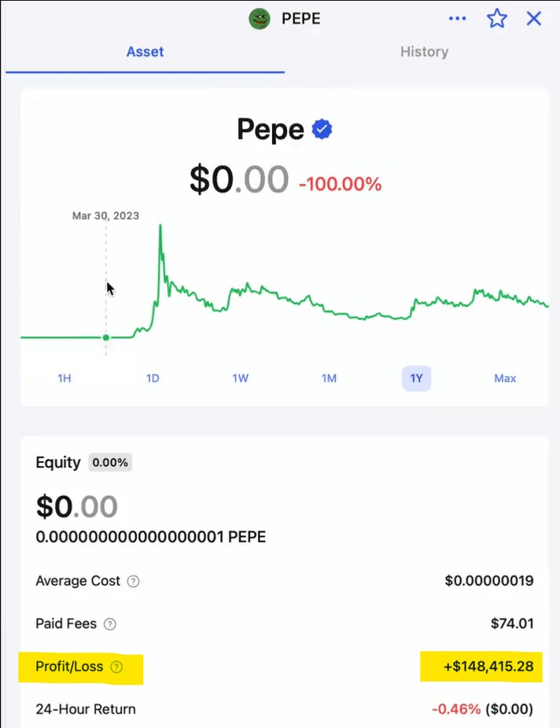Select the 1H chart timeframe
This screenshot has height=728, width=560.
[64, 378]
